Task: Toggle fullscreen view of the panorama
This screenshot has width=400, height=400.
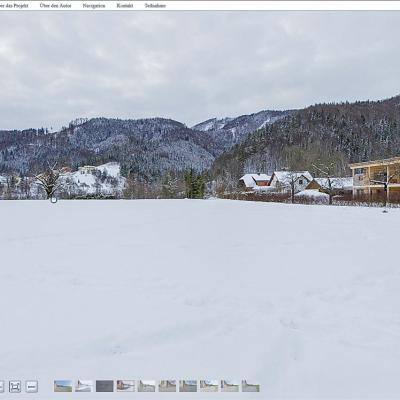Action: (15, 387)
